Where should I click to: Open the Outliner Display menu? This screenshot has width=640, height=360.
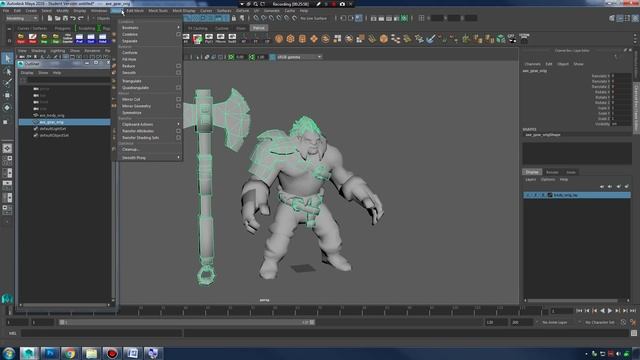27,73
